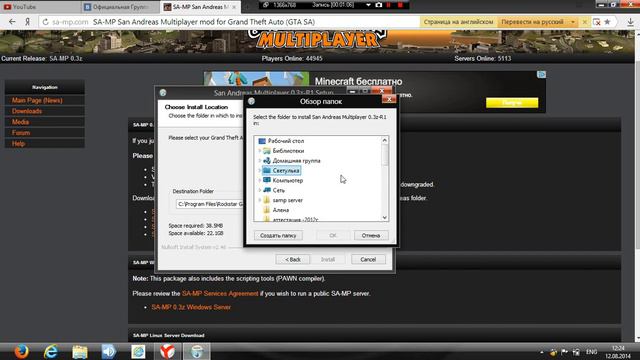Open the network tray icon
The width and height of the screenshot is (640, 360).
pyautogui.click(x=576, y=352)
